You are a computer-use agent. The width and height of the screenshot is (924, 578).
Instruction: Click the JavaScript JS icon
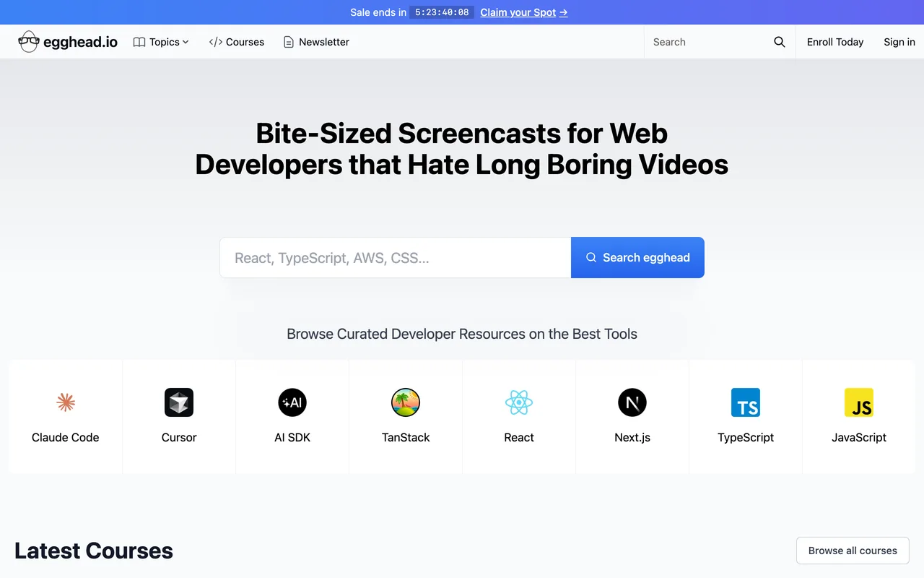859,402
